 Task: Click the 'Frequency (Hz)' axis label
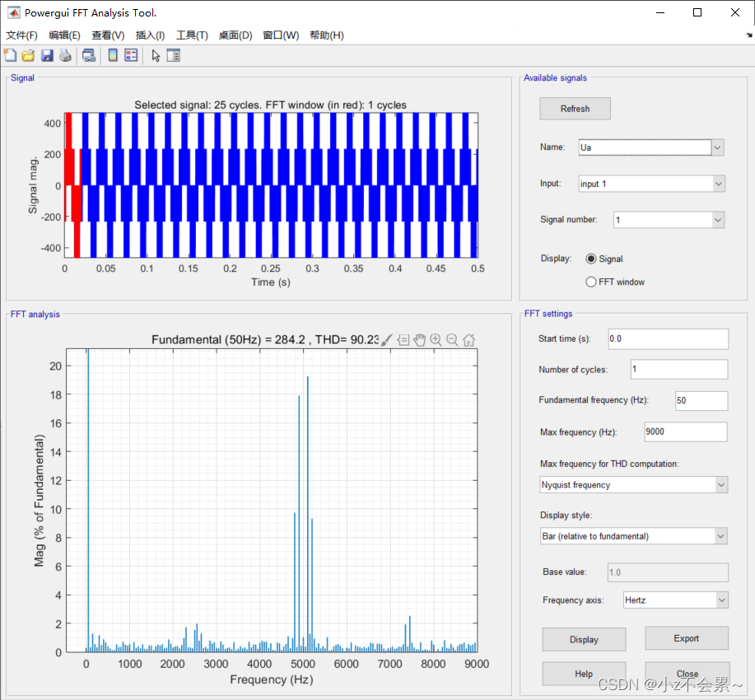[x=272, y=679]
